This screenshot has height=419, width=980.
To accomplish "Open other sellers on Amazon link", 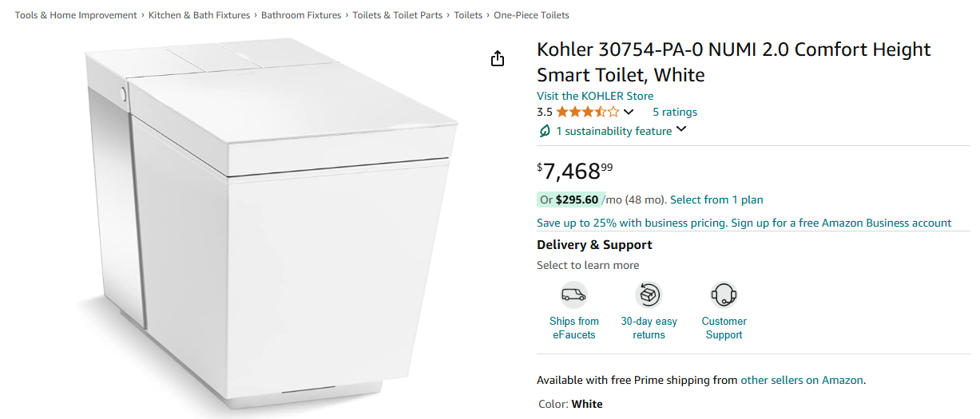I will (x=801, y=381).
